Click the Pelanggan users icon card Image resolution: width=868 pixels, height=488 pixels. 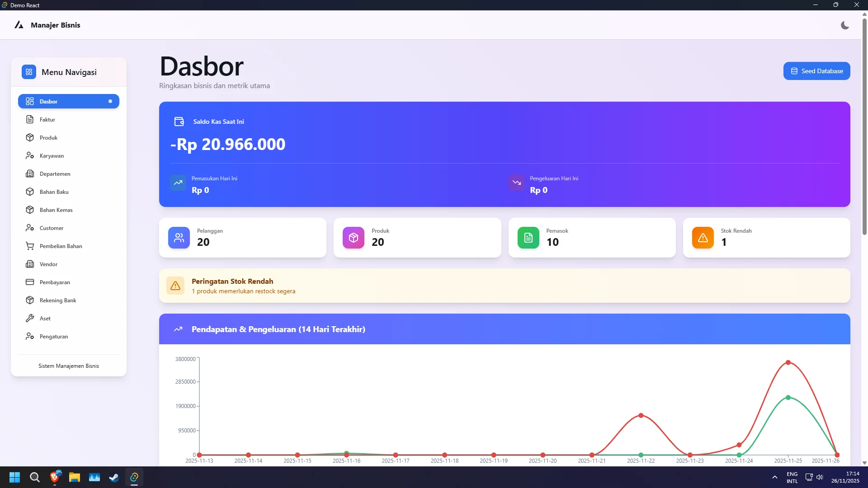point(179,238)
